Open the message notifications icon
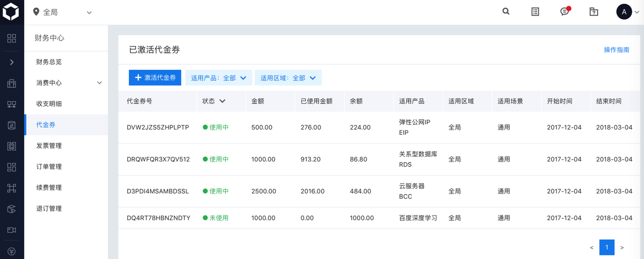The width and height of the screenshot is (644, 259). 564,12
